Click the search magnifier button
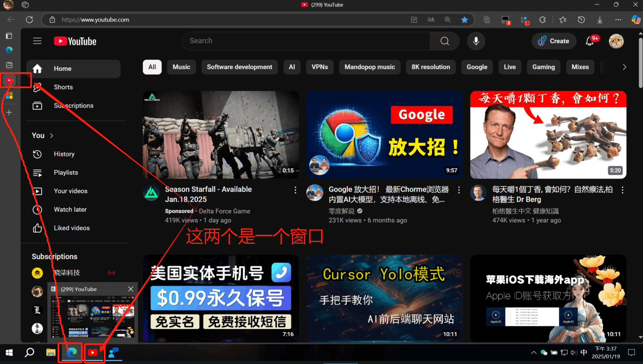The height and width of the screenshot is (364, 643). [x=444, y=41]
